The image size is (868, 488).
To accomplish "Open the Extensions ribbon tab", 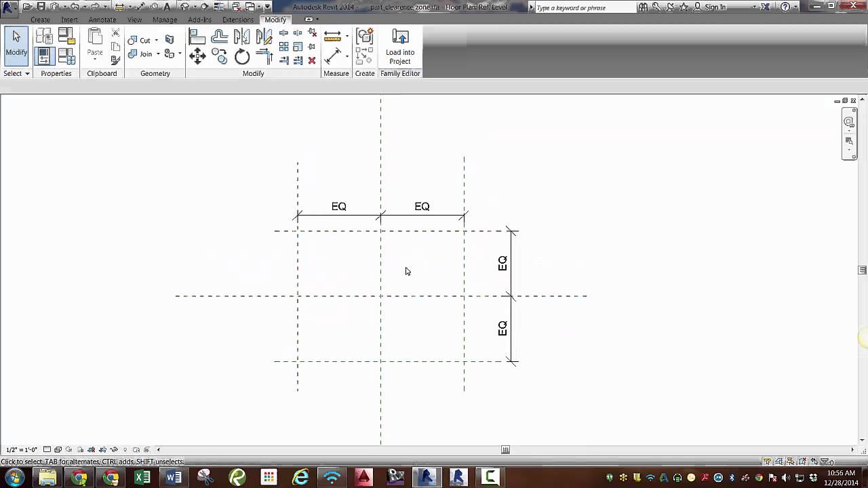I will click(238, 20).
